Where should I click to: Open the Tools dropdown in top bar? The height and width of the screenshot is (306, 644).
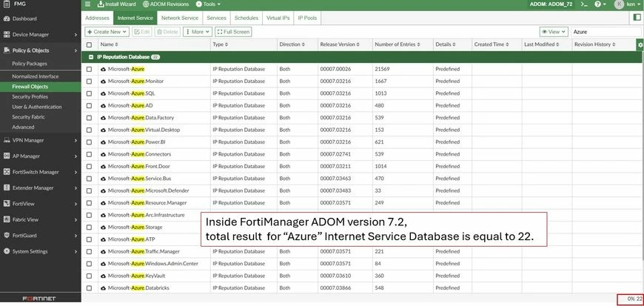pyautogui.click(x=208, y=4)
